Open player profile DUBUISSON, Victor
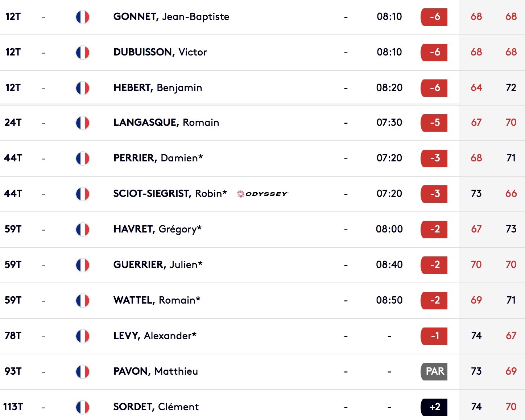Screen dimensions: 525x420 (160, 52)
